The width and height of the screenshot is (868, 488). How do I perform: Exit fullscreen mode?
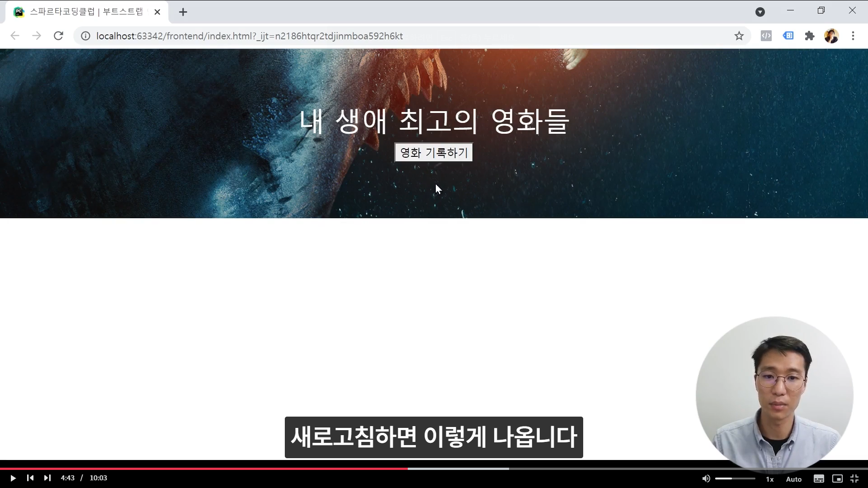pyautogui.click(x=854, y=479)
